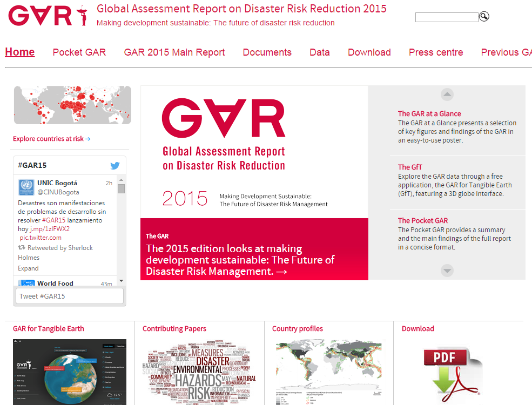Open The Pocket GAR heading in side panel
532x405 pixels.
click(x=423, y=220)
